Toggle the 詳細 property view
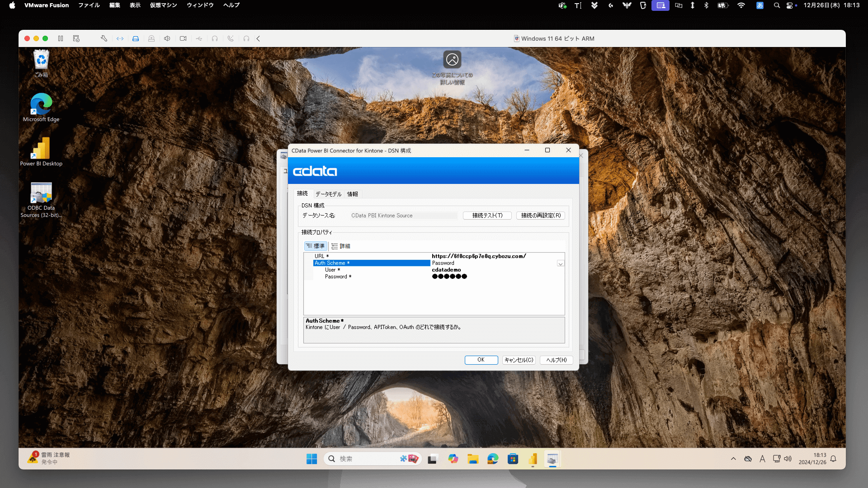 [341, 246]
